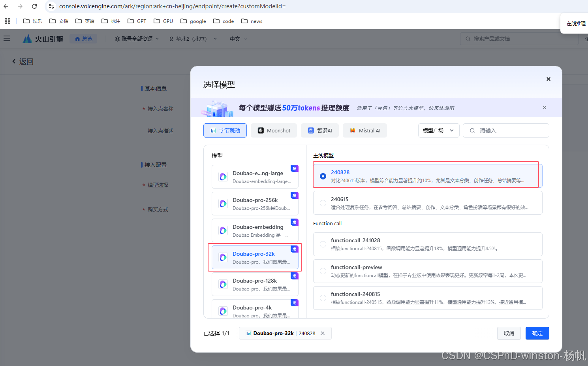Viewport: 588px width, 366px height.
Task: Click the Doubao-embedding model icon
Action: click(x=223, y=230)
